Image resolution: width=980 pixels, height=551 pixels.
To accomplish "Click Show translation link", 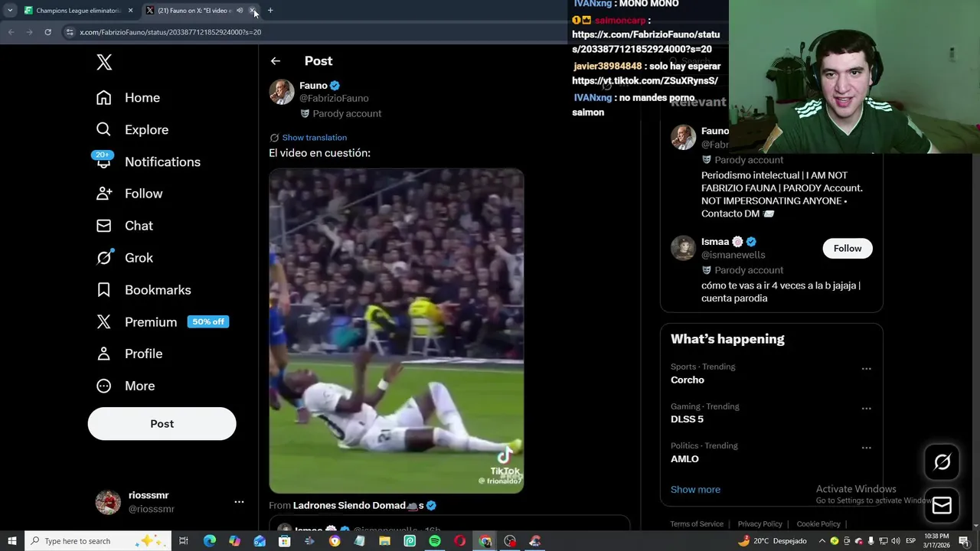I will click(314, 138).
